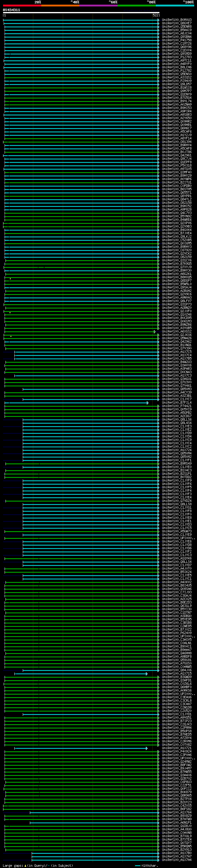This screenshot has height=868, width=197.
Task: Select hit UniRef100_A1X721
Action: [x=176, y=748]
